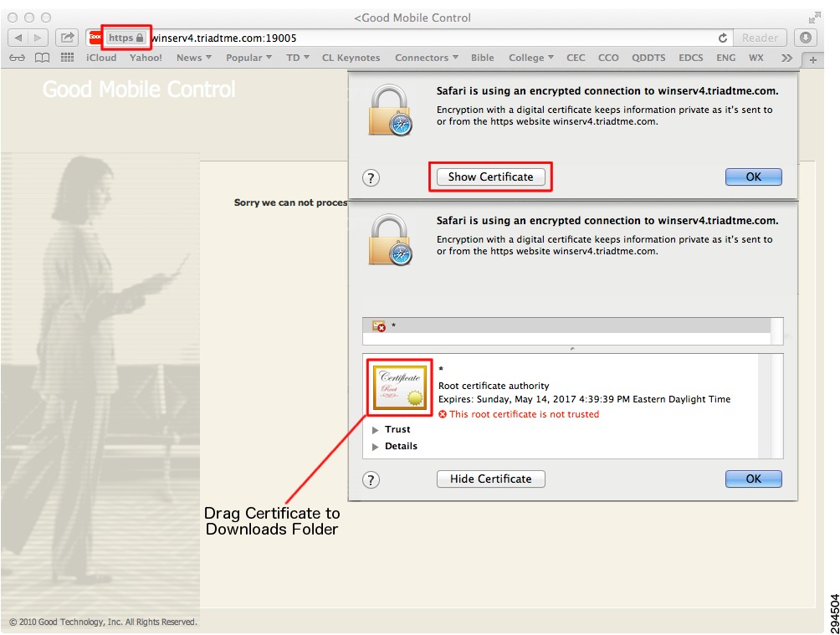Click the "Details" label in certificate pane

click(401, 446)
